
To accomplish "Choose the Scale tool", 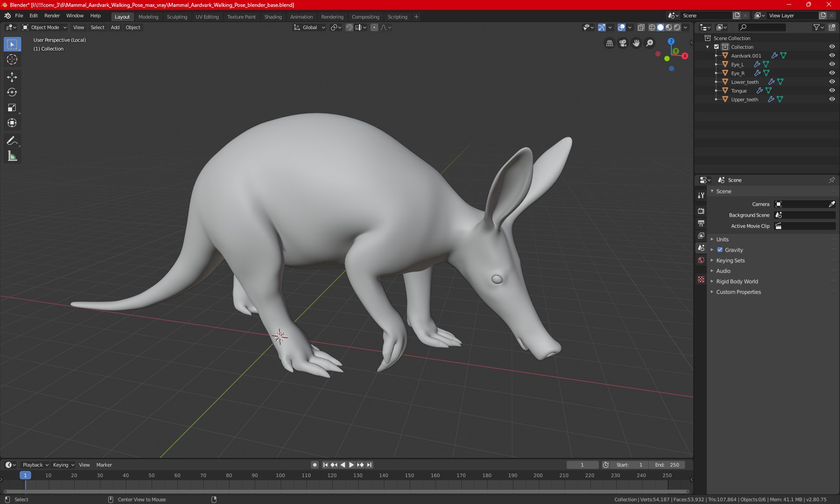I will 12,108.
